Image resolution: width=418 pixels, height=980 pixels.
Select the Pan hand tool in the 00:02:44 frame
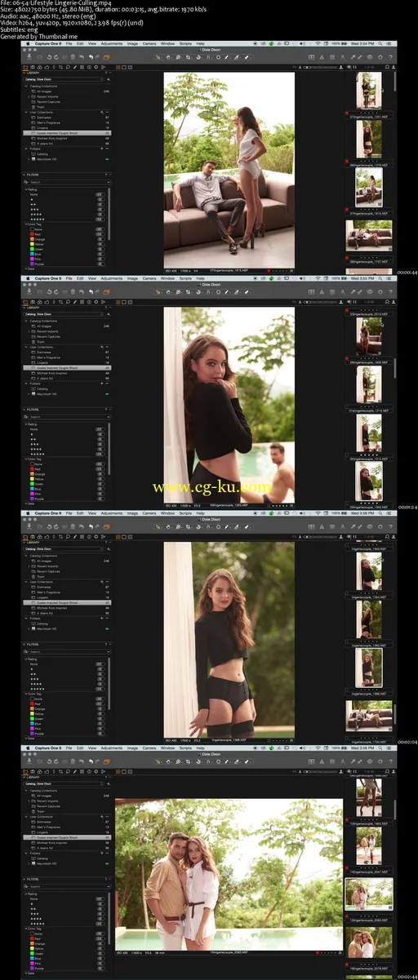click(168, 760)
